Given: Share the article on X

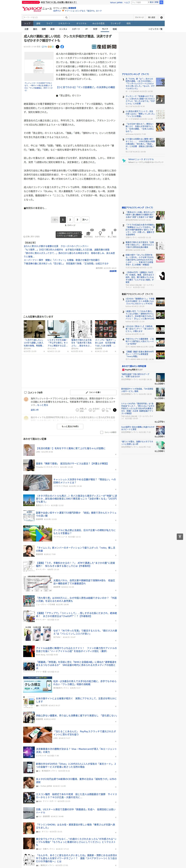Looking at the screenshot, I should [57, 47].
